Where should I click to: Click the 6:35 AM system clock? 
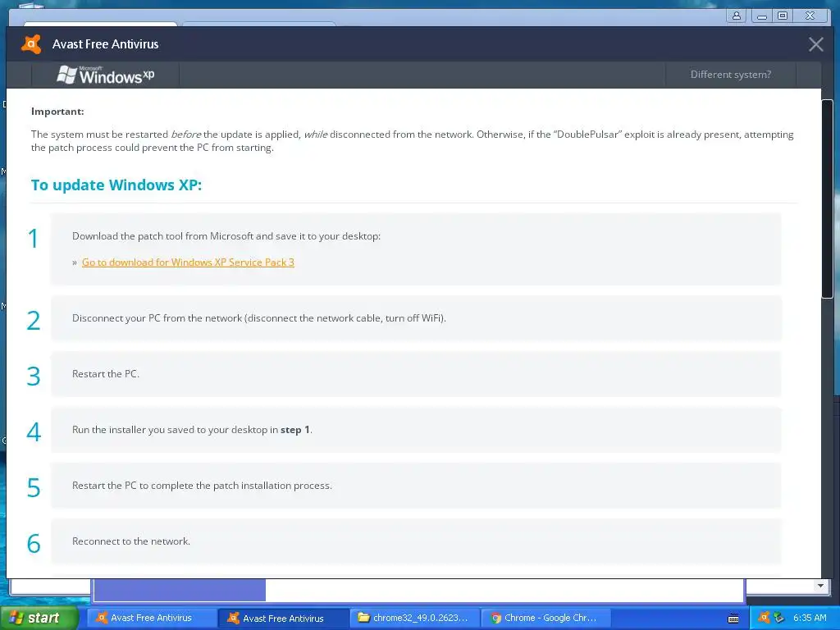[x=810, y=618]
